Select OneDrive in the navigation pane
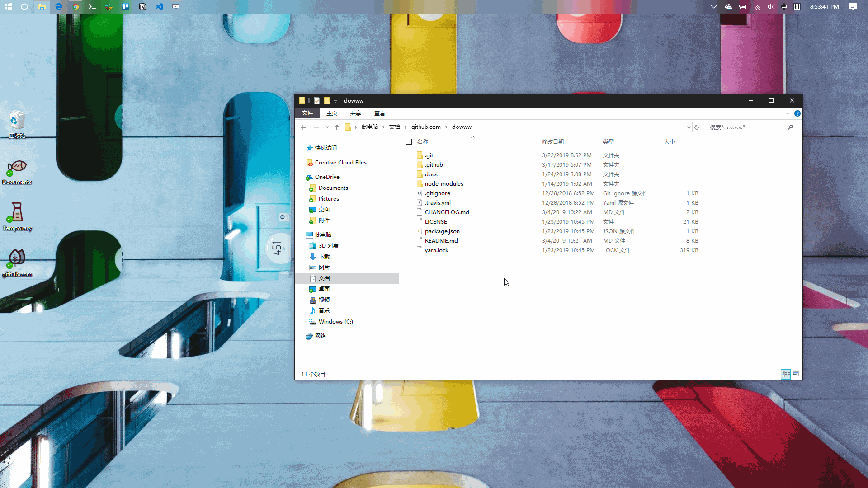 (x=323, y=177)
